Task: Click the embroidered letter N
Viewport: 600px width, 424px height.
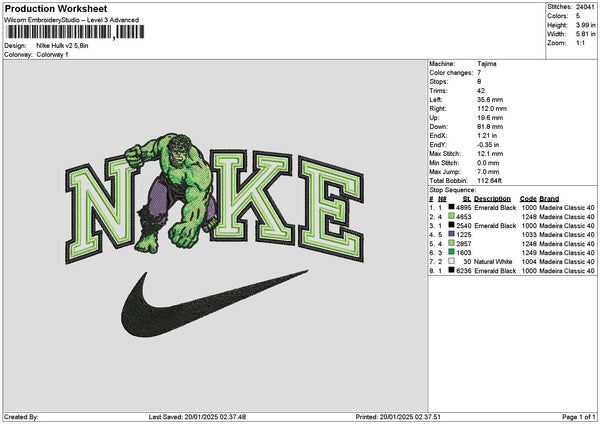Action: click(x=101, y=209)
